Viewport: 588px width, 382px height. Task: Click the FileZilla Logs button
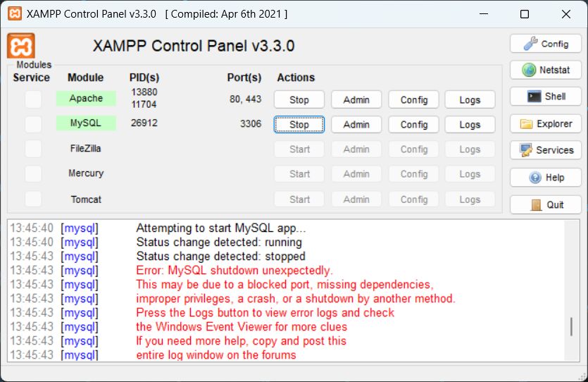tap(470, 149)
